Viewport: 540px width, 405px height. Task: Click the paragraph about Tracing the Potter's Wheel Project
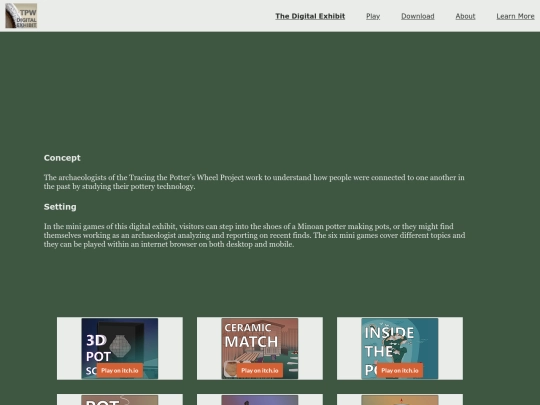point(254,182)
